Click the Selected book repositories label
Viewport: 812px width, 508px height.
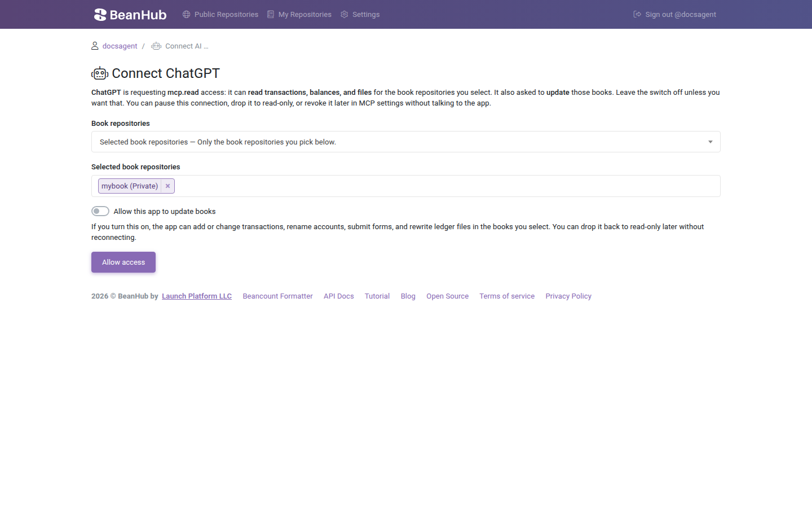pyautogui.click(x=136, y=167)
